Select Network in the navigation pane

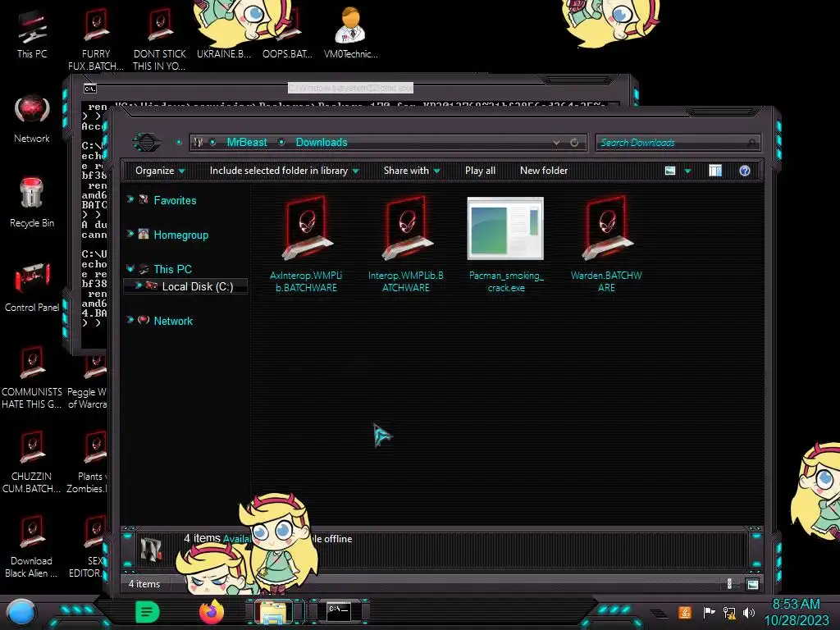point(173,321)
